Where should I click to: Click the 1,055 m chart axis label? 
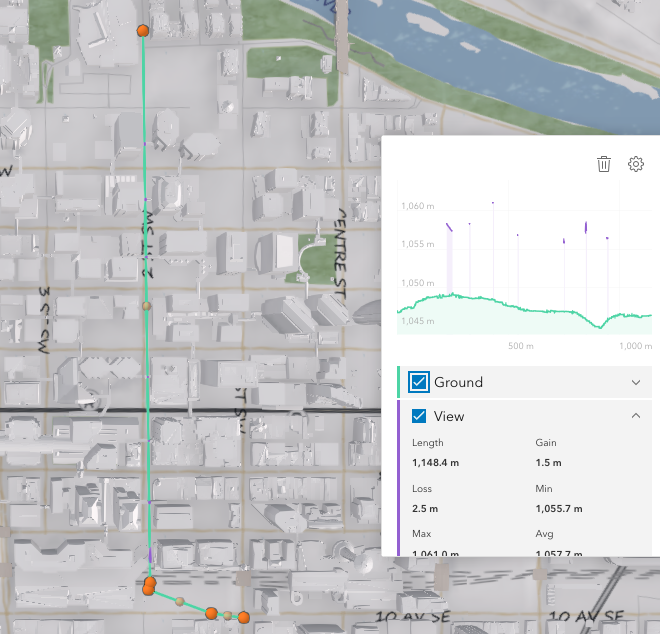[x=418, y=244]
